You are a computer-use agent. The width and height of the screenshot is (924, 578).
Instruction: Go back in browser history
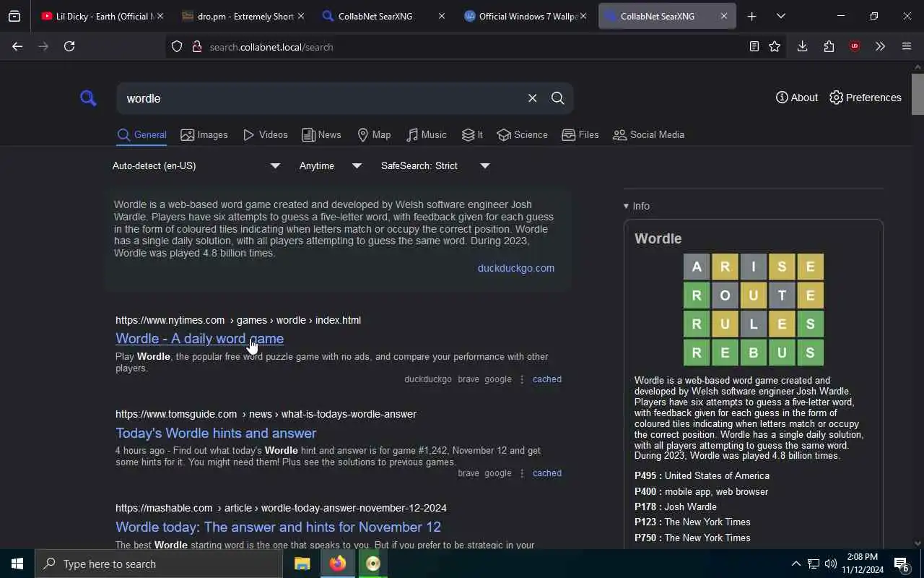(17, 46)
